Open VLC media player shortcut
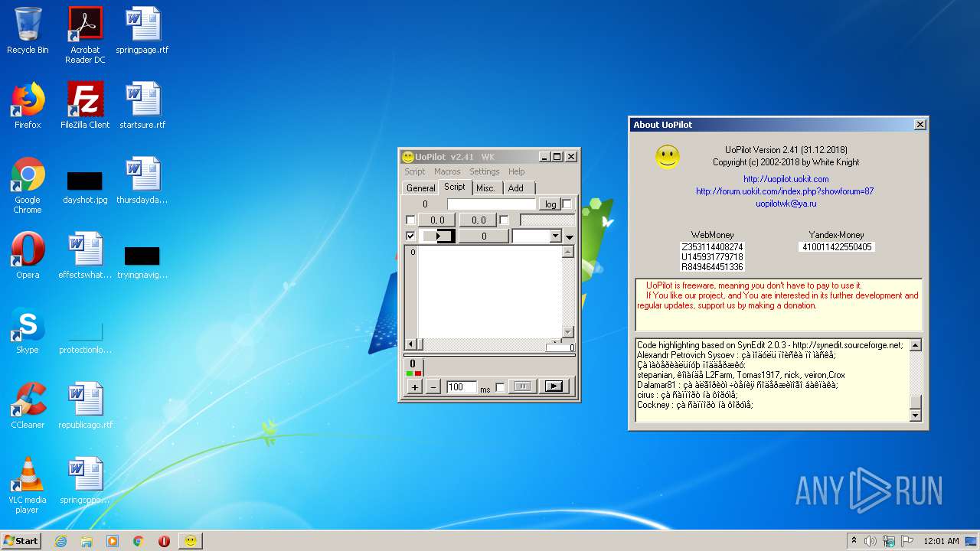This screenshot has width=980, height=551. pyautogui.click(x=28, y=485)
